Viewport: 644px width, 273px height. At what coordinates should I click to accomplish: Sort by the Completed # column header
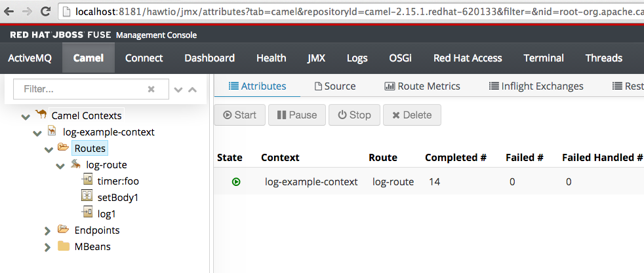pos(456,158)
